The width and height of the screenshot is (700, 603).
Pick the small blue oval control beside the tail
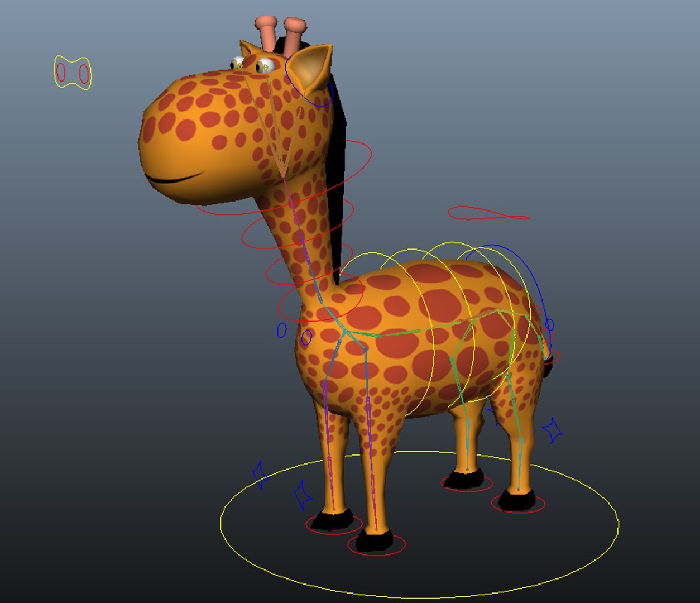(550, 324)
